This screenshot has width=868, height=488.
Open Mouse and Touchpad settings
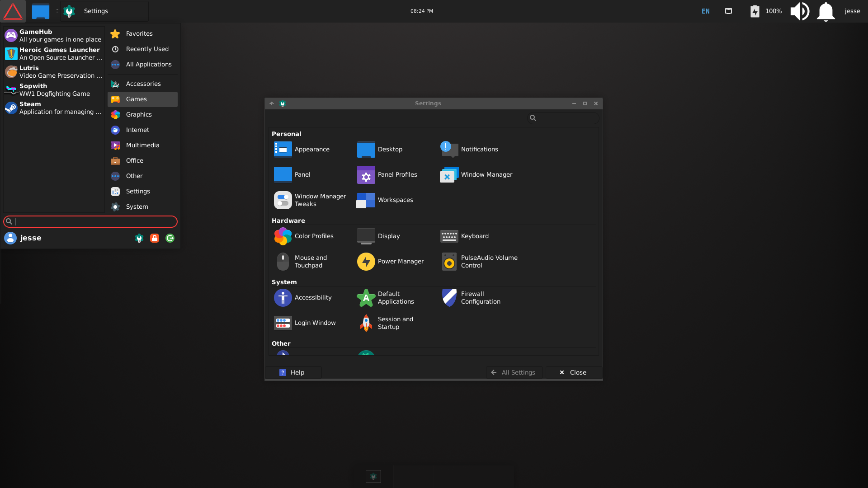click(301, 261)
